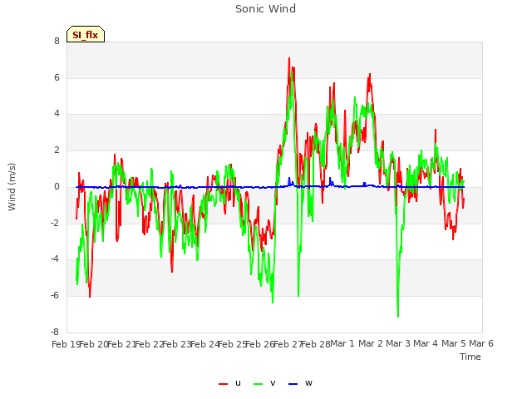Toggle the w series in the legend

[x=300, y=383]
